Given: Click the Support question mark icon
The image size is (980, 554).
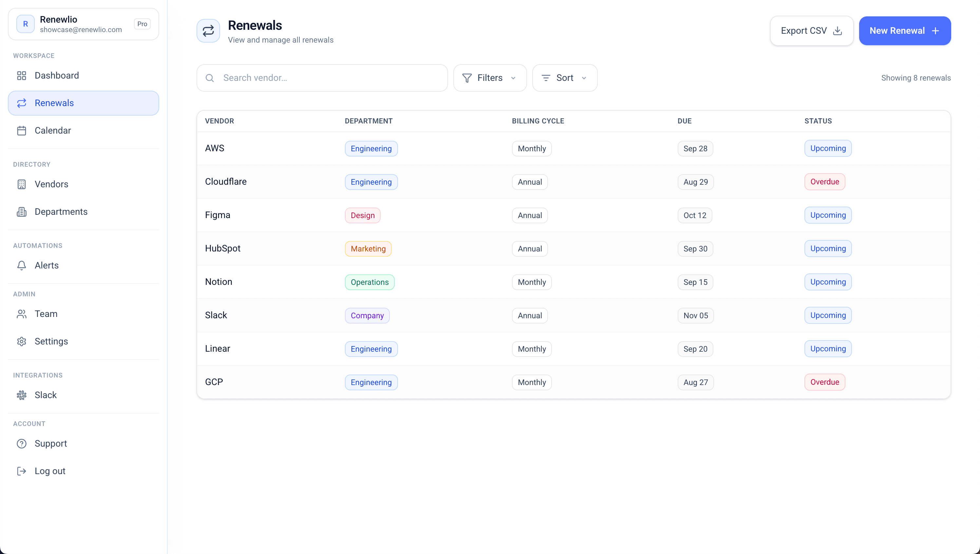Looking at the screenshot, I should click(x=22, y=444).
